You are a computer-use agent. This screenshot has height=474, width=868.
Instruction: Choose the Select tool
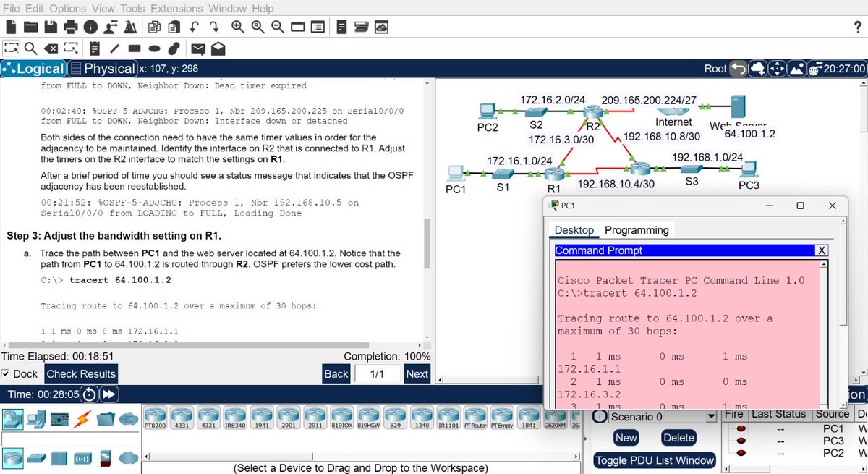coord(11,48)
